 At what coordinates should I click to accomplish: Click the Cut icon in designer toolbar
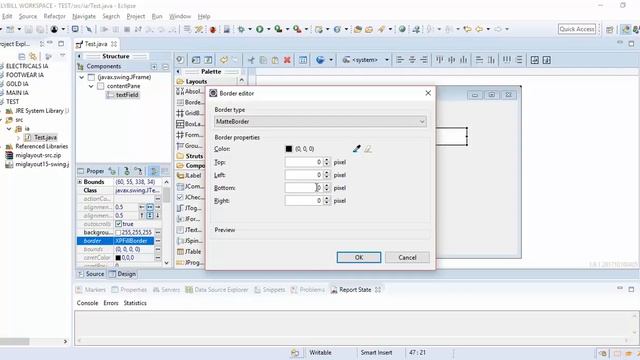click(251, 60)
